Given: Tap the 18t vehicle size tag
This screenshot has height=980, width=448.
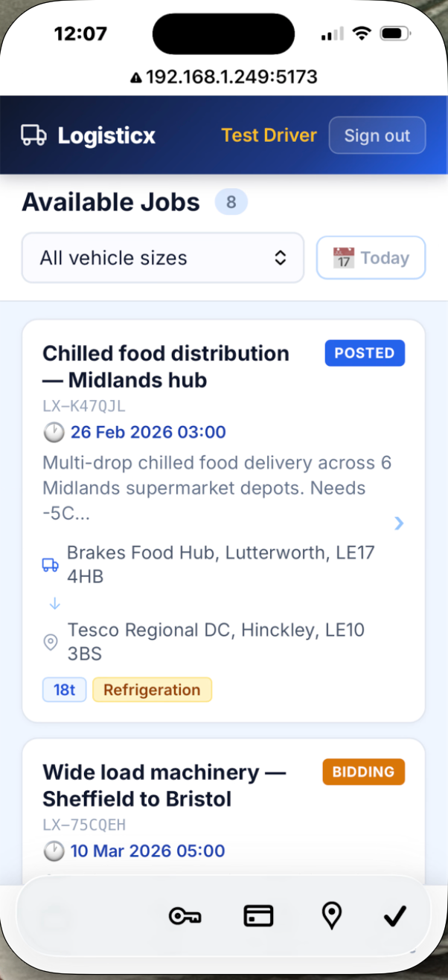Looking at the screenshot, I should coord(64,690).
